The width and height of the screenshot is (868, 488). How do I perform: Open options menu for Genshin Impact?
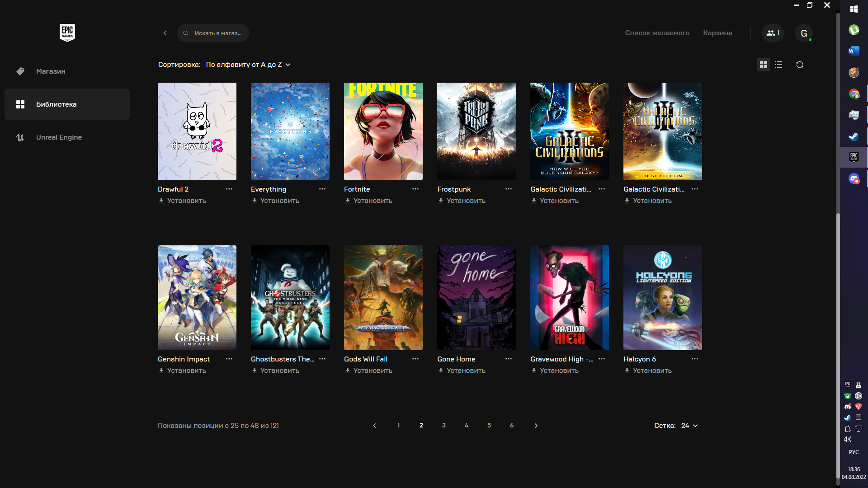click(x=229, y=359)
